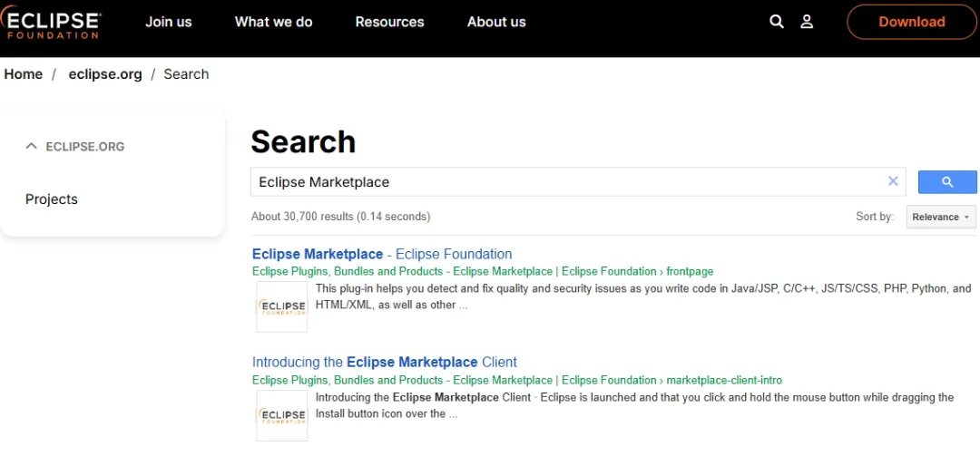
Task: Collapse the ECLIPSE.ORG sidebar section
Action: click(75, 147)
